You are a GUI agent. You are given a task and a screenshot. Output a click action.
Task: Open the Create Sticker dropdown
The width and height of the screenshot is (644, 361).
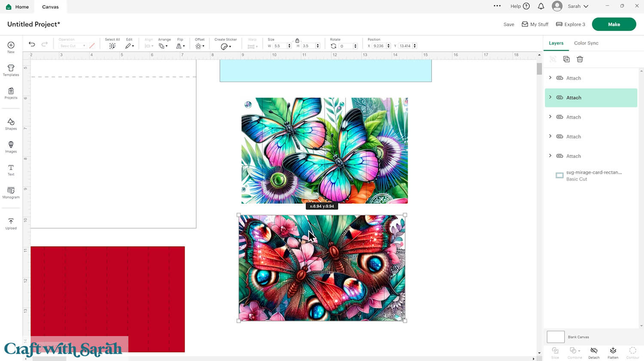[x=225, y=46]
